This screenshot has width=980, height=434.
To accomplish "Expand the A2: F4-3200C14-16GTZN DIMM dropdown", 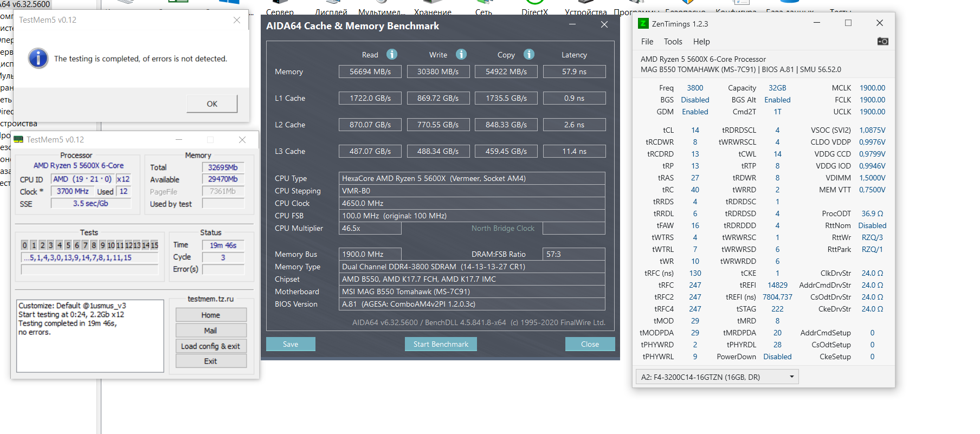I will [717, 377].
